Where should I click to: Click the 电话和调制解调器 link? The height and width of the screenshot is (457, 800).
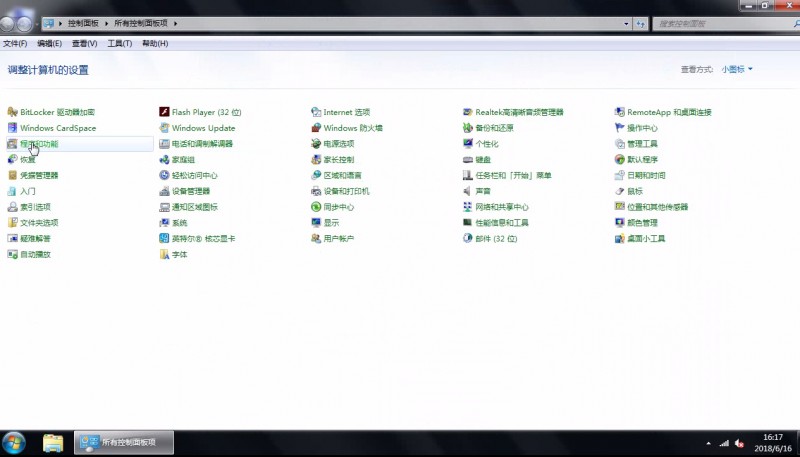(202, 144)
